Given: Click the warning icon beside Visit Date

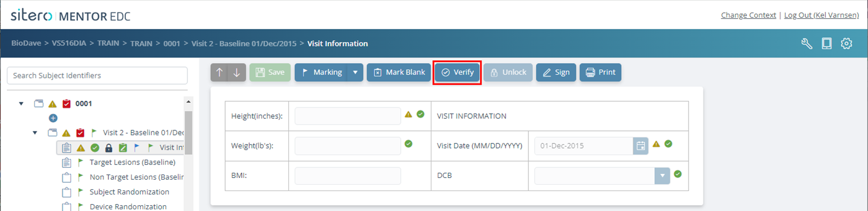Looking at the screenshot, I should click(x=656, y=144).
